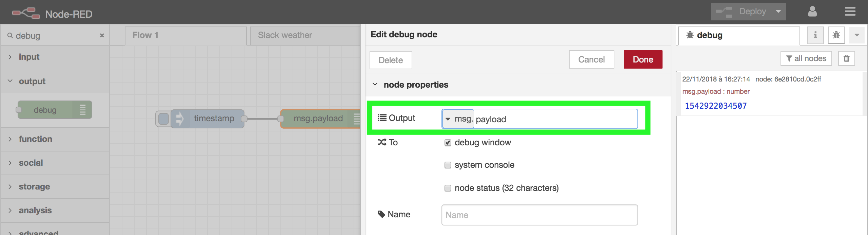Select the debug bug icon tab
The height and width of the screenshot is (235, 868).
pyautogui.click(x=836, y=35)
